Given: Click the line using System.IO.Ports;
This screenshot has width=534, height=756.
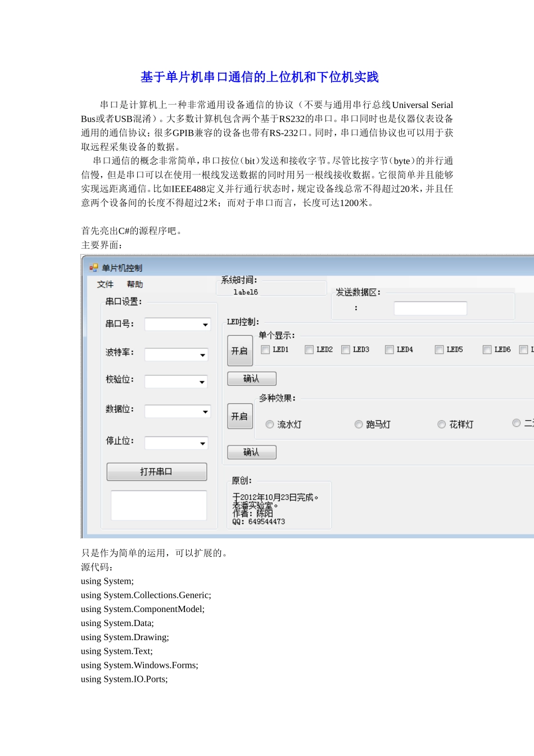Looking at the screenshot, I should [124, 679].
